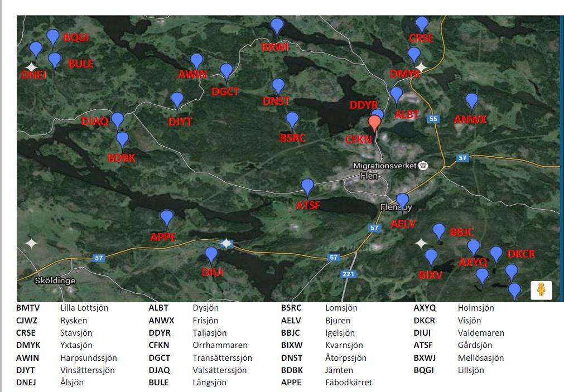The height and width of the screenshot is (392, 564).
Task: Select the APPE map pin
Action: tap(167, 218)
